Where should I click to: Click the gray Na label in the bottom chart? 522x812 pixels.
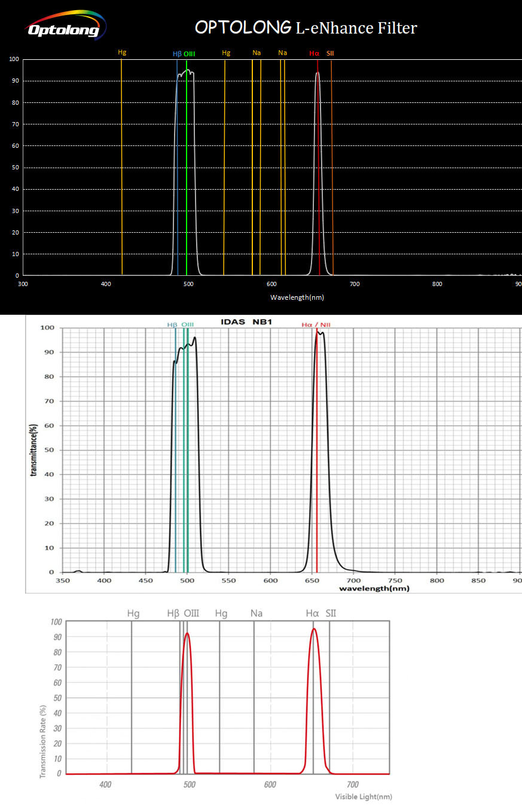[257, 613]
